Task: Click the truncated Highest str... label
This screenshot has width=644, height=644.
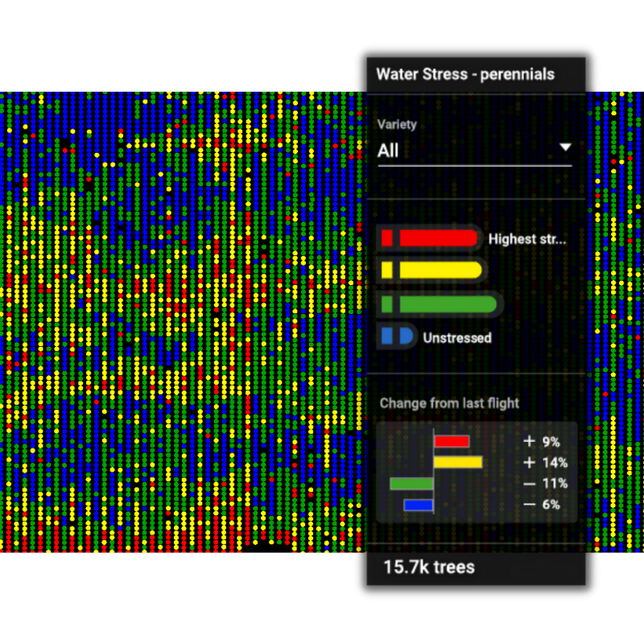Action: 527,239
